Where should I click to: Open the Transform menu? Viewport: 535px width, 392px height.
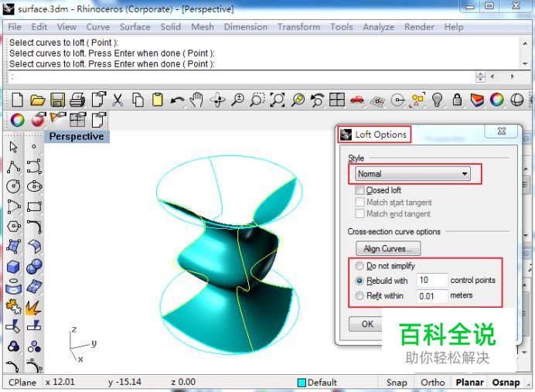pos(299,27)
